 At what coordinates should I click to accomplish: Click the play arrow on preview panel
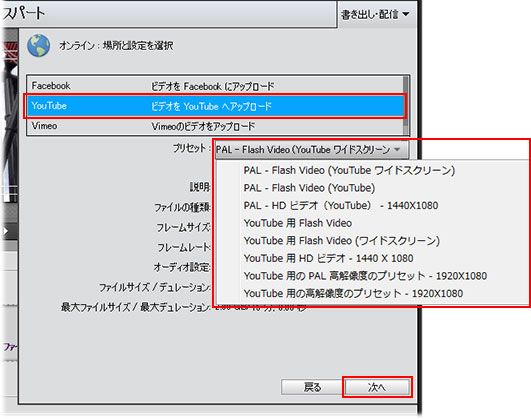[x=5, y=231]
